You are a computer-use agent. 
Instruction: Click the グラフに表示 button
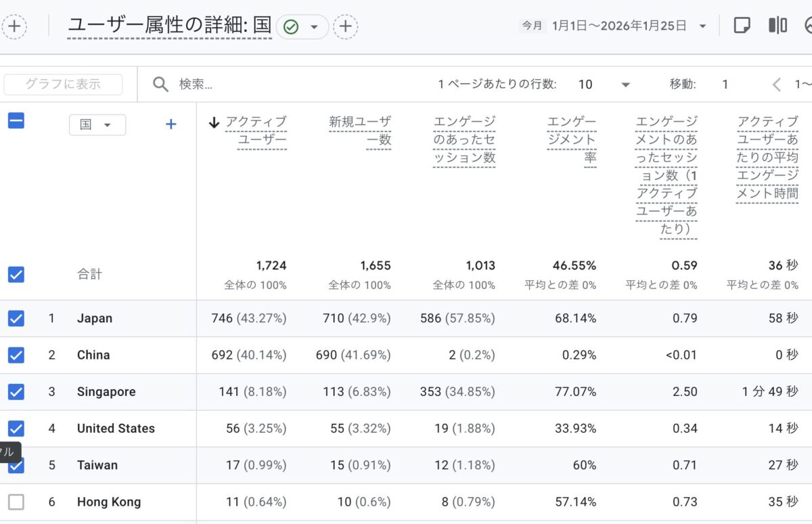[x=63, y=85]
